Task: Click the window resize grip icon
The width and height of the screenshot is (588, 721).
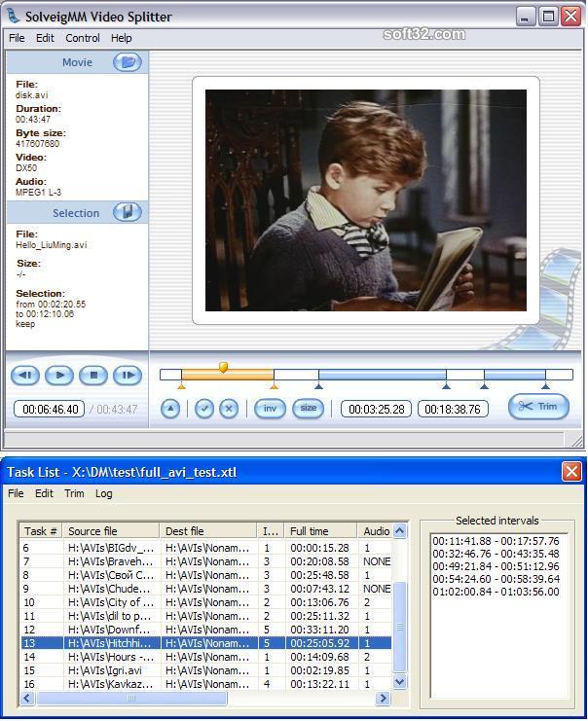Action: tap(576, 441)
